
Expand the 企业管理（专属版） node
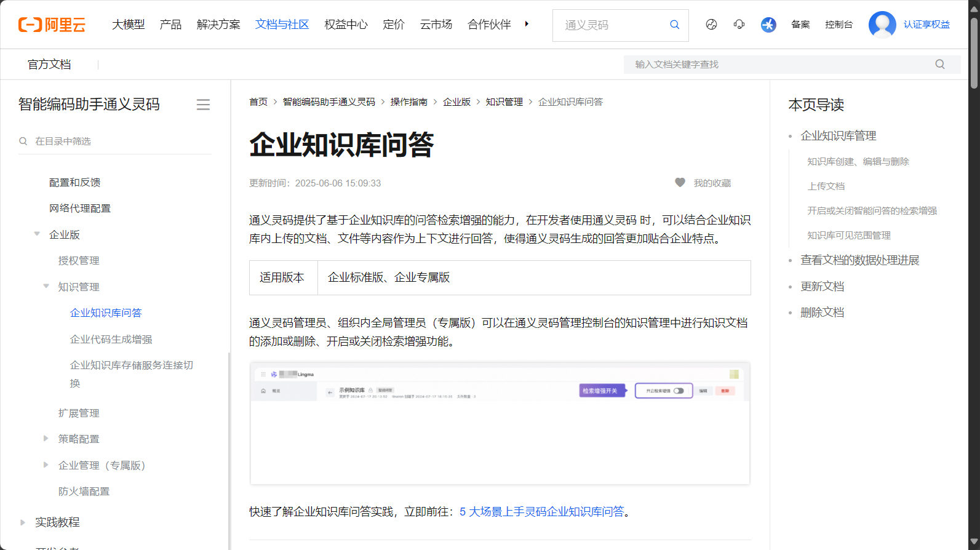(x=46, y=464)
